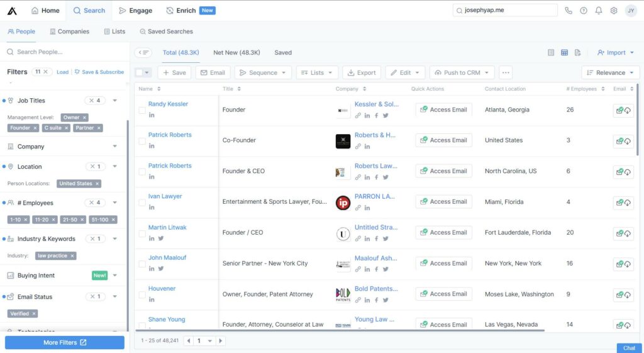Screen dimensions: 644x353
Task: Remove the Owner management level tag
Action: (x=84, y=118)
